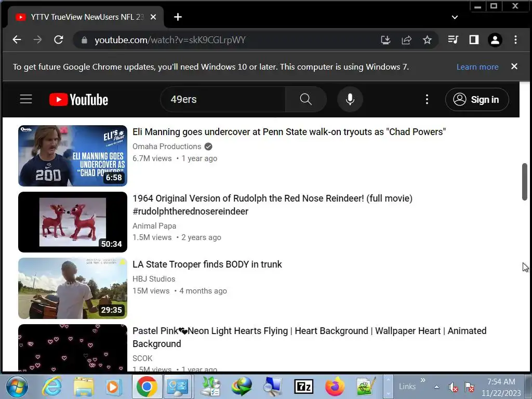The image size is (532, 399).
Task: Go to the YouTube home logo
Action: tap(79, 99)
